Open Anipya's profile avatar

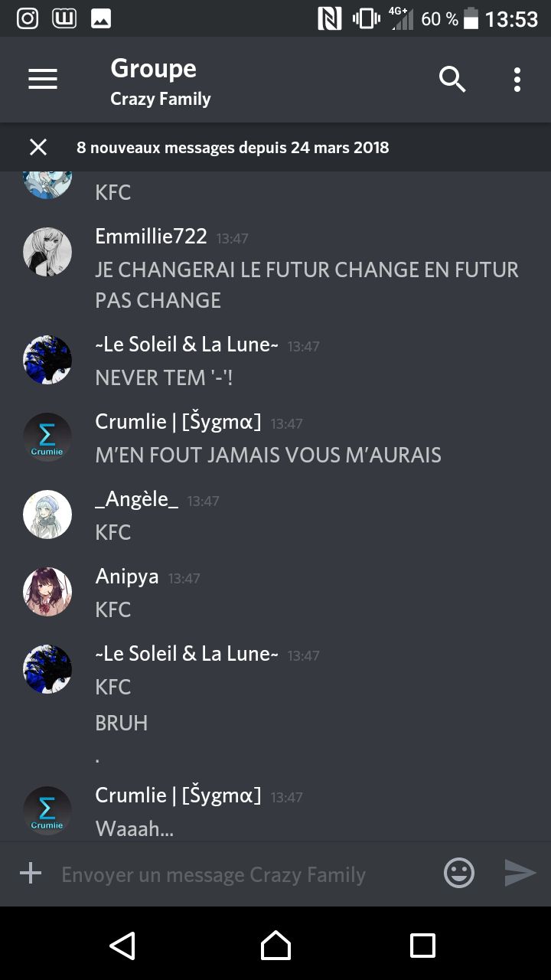click(x=47, y=591)
